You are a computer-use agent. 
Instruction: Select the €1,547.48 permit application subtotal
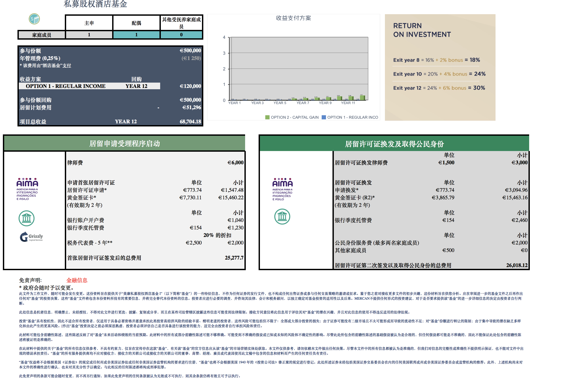coord(232,190)
